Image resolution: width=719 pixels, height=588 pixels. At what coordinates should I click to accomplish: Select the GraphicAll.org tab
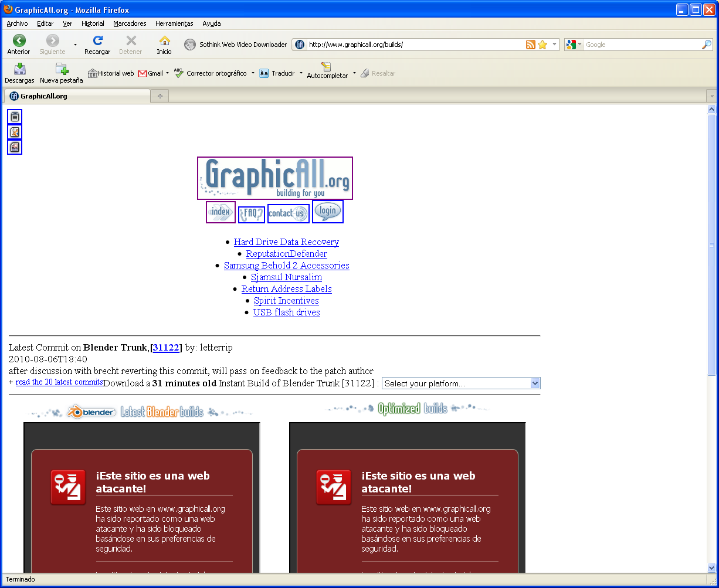coord(77,96)
